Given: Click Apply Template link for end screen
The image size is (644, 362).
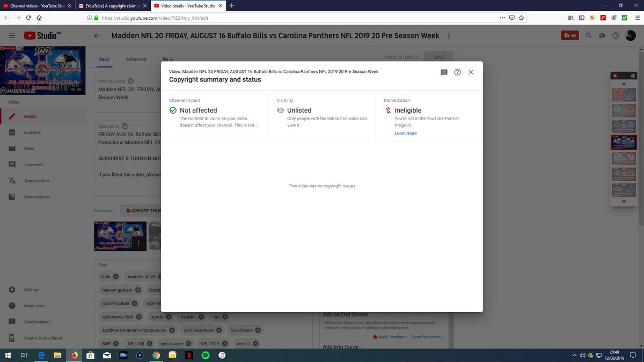Looking at the screenshot, I should (390, 337).
